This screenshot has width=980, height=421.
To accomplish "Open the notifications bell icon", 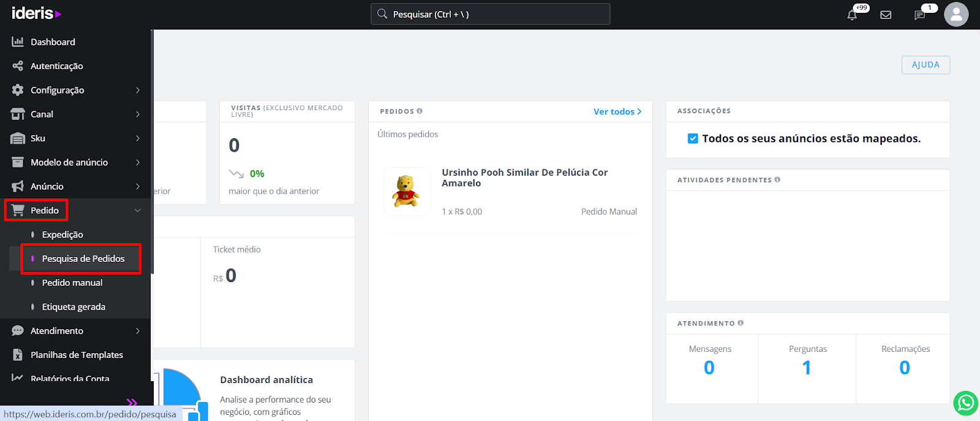I will [x=852, y=15].
